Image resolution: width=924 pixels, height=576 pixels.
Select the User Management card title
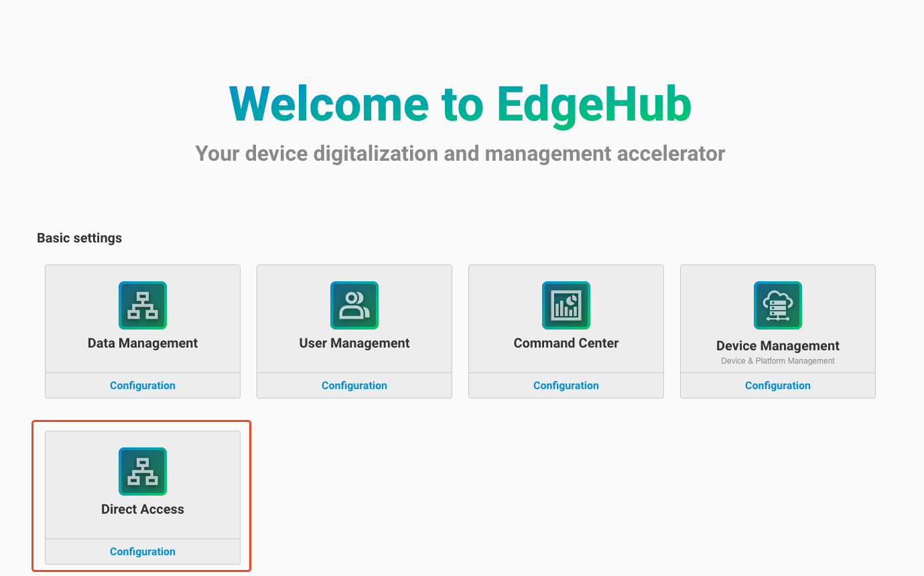(x=354, y=344)
